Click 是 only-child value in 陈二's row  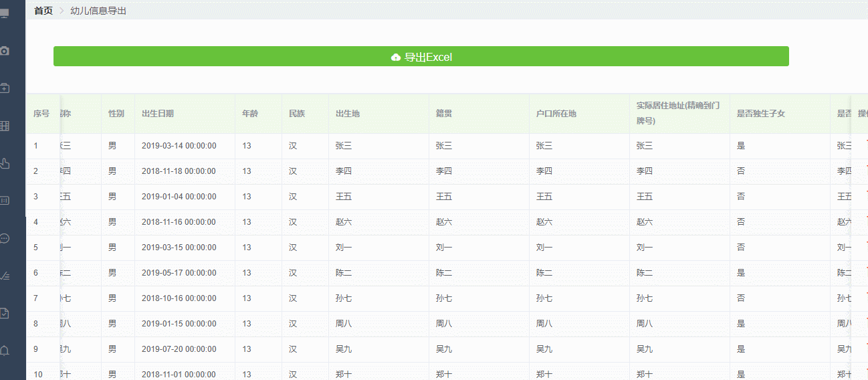(741, 273)
